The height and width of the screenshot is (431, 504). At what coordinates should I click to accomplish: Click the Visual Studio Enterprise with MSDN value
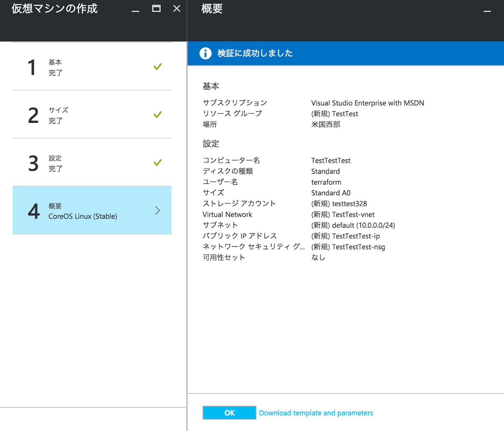[x=367, y=103]
